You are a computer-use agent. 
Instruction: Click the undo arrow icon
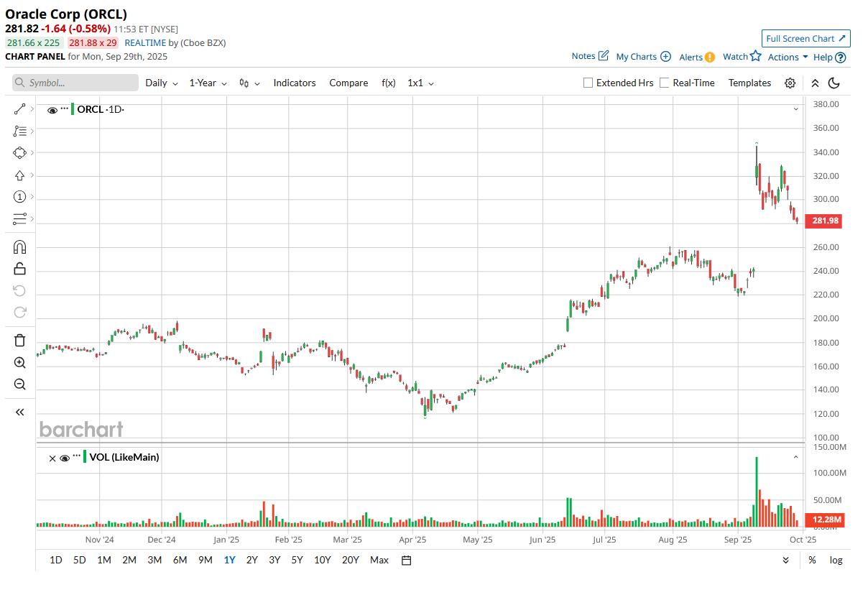coord(19,290)
